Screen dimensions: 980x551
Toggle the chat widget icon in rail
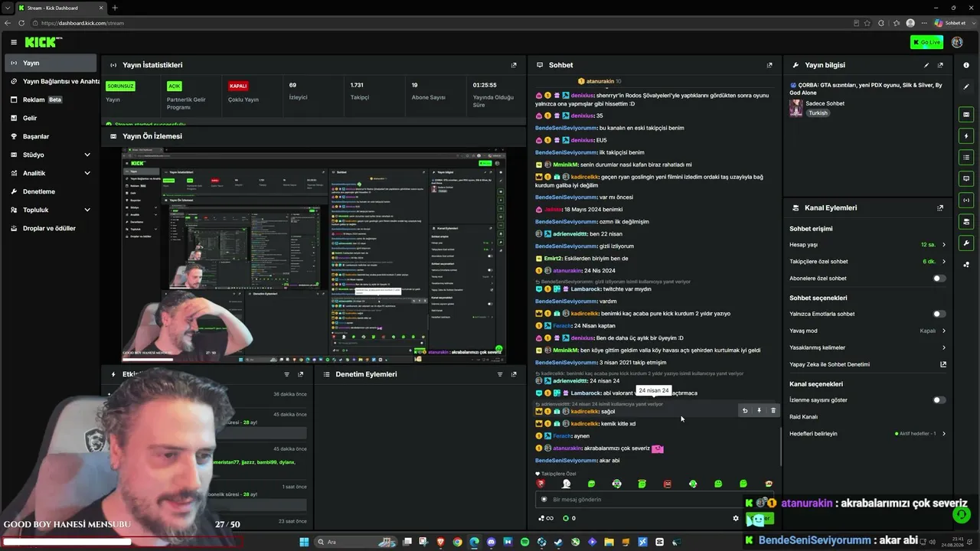(x=966, y=178)
